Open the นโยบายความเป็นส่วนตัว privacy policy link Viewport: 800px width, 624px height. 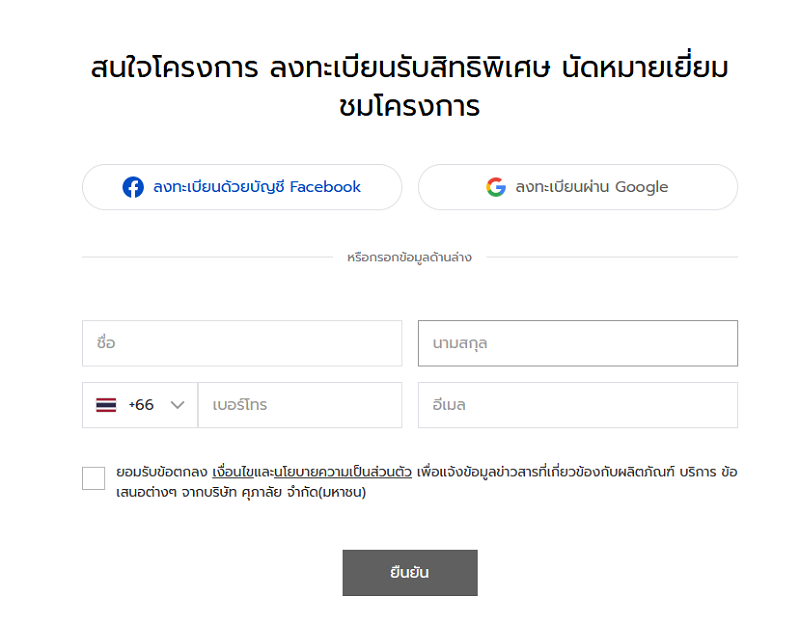point(343,472)
